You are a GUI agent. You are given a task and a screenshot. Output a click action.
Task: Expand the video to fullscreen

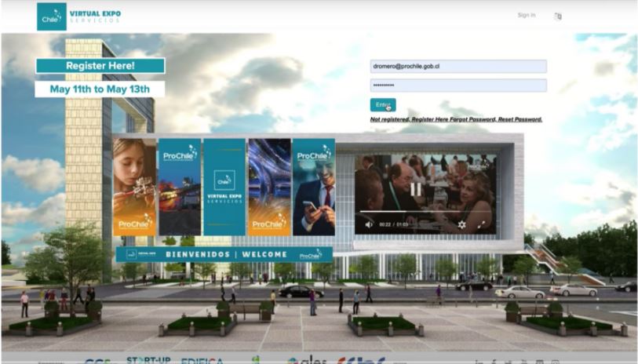click(481, 224)
